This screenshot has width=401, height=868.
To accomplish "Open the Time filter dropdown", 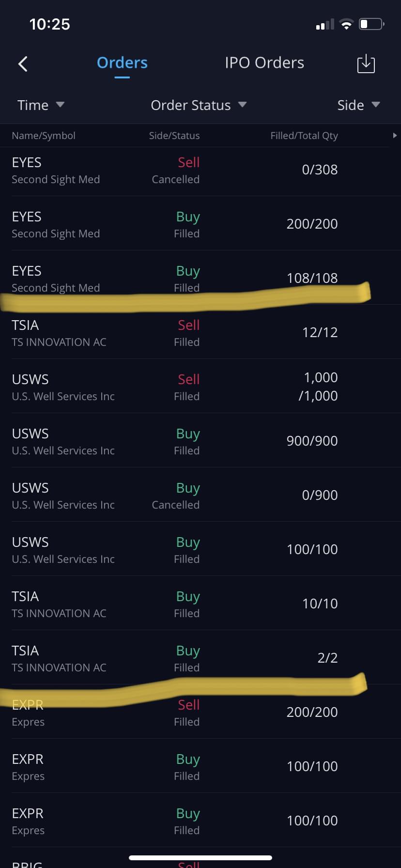I will click(41, 105).
